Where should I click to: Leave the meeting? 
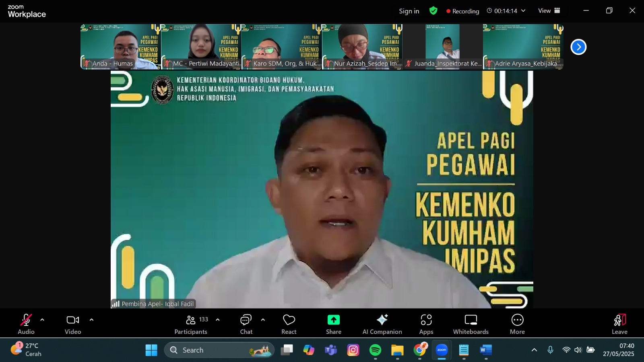tap(619, 324)
